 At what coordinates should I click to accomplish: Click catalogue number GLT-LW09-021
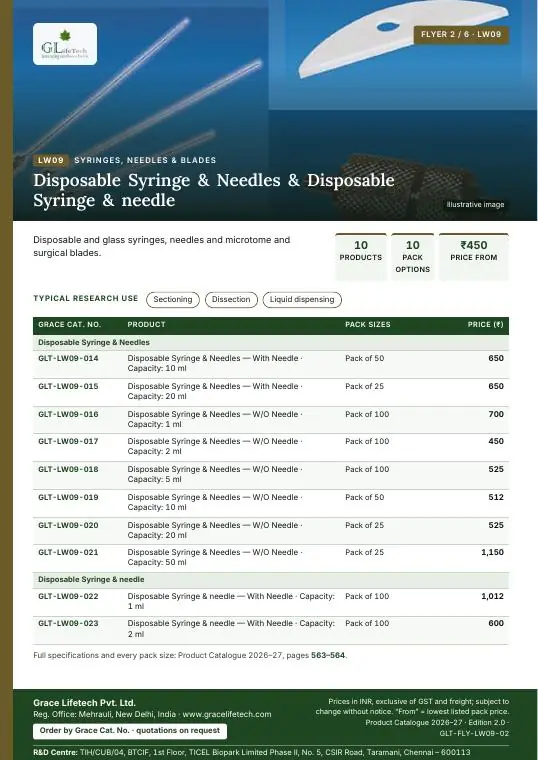(x=68, y=553)
